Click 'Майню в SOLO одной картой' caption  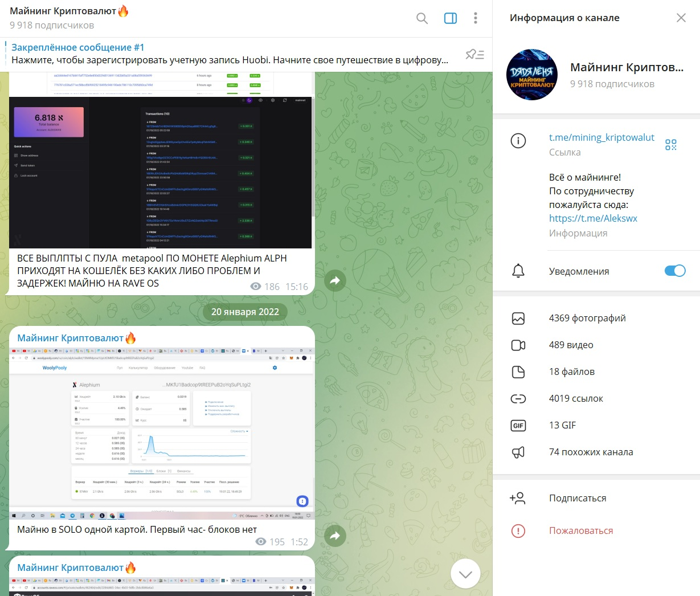pos(137,529)
